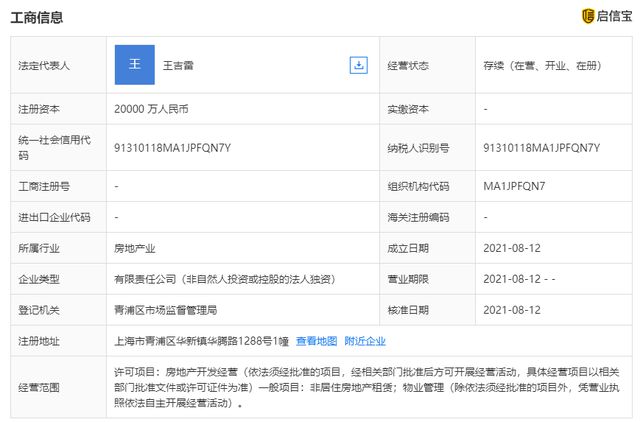The width and height of the screenshot is (640, 422).
Task: Select the 纳税人识别号 number value
Action: pos(541,147)
